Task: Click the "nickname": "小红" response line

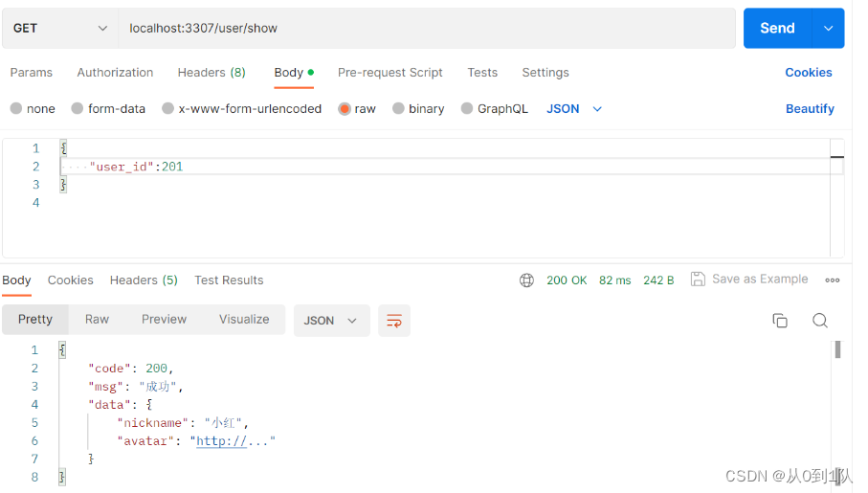Action: (x=183, y=423)
